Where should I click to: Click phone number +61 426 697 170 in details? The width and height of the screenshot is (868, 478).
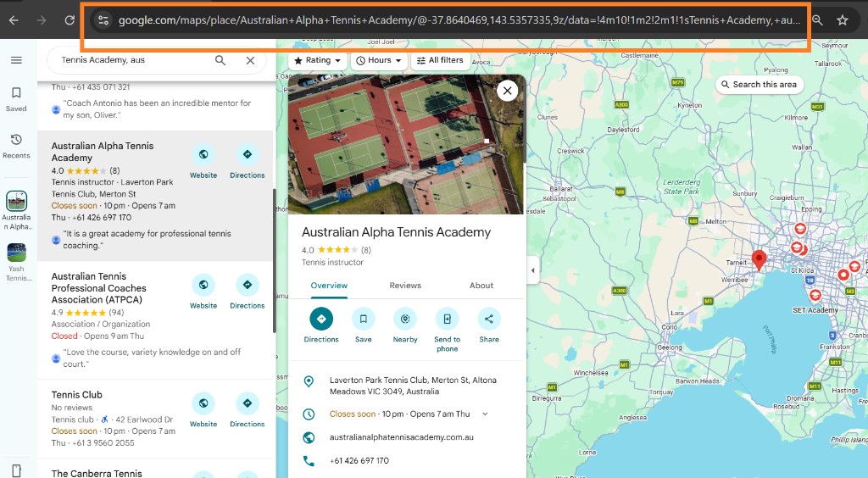coord(359,460)
